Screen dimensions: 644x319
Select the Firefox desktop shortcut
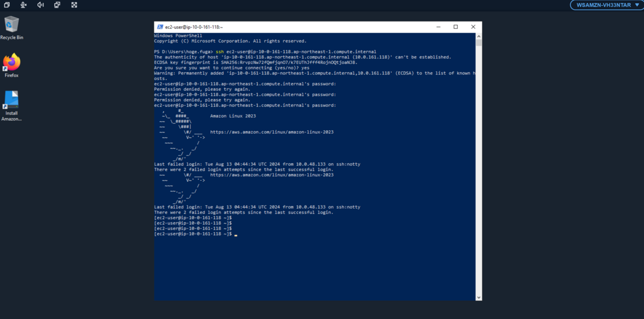(x=12, y=65)
